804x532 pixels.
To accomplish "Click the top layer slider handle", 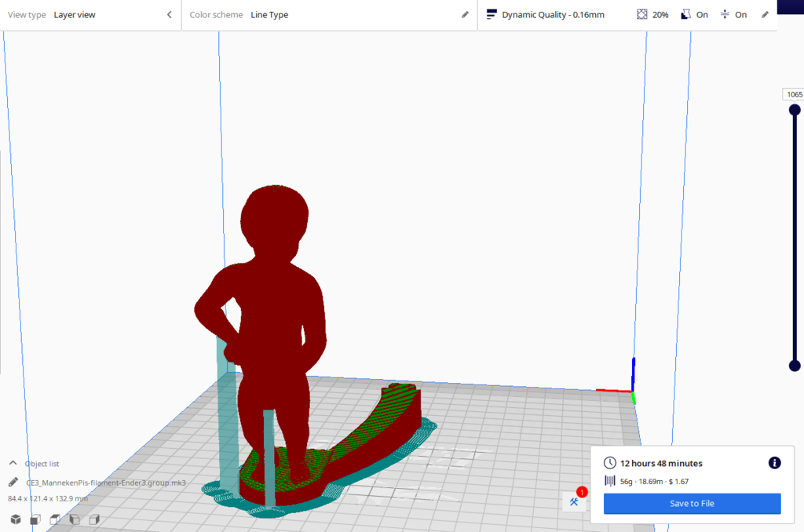I will coord(795,111).
